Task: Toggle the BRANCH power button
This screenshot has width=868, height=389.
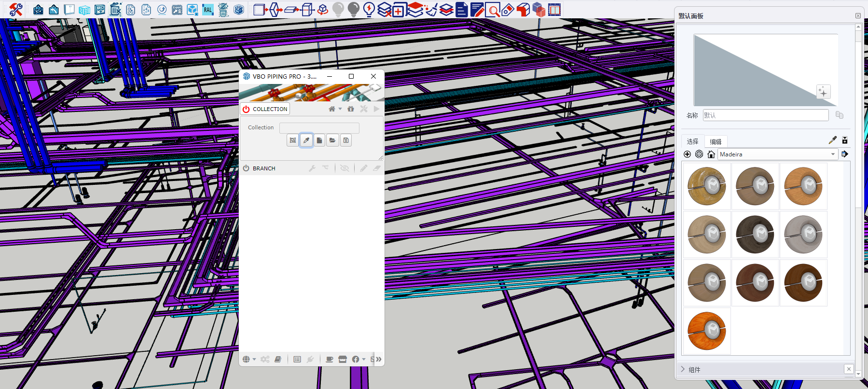Action: tap(246, 168)
